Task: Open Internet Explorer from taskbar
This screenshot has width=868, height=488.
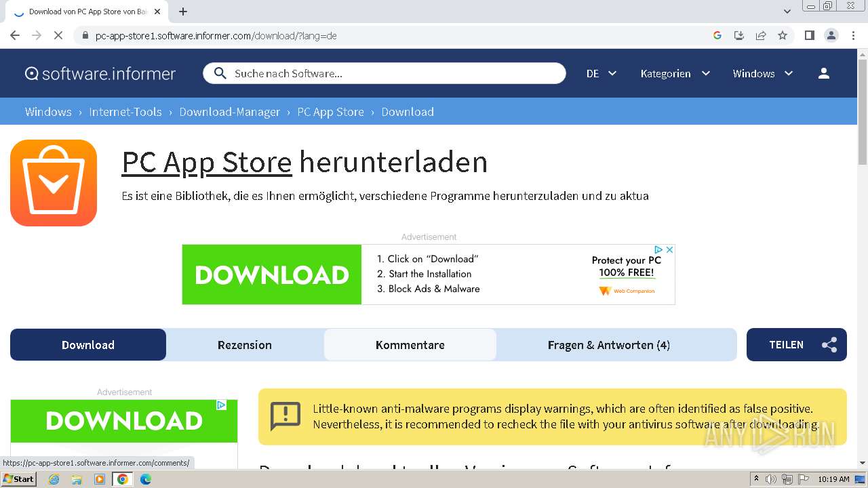Action: pyautogui.click(x=54, y=479)
